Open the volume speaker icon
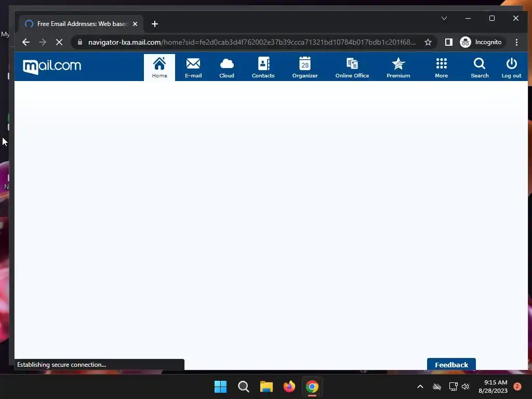Screen dimensions: 532x399 click(x=465, y=387)
